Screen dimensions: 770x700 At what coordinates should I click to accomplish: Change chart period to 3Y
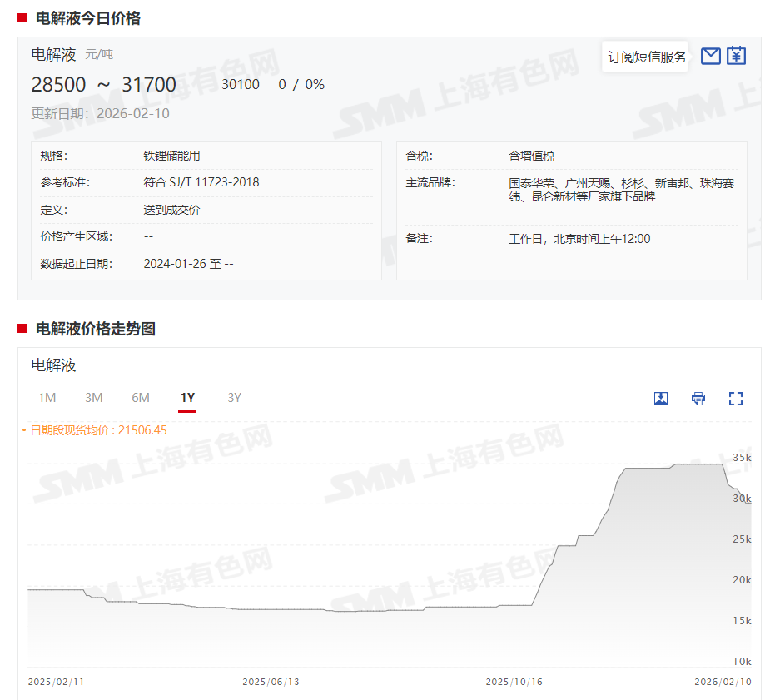pos(234,398)
